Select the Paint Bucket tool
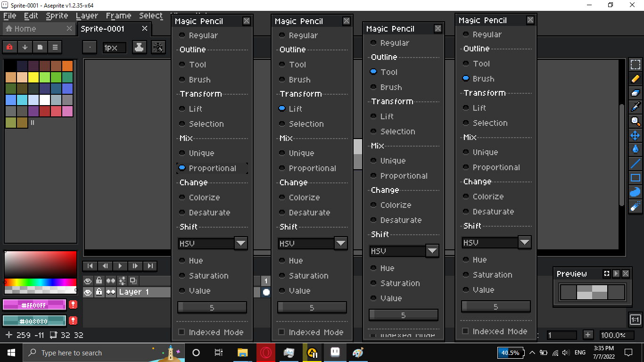The image size is (644, 362). (635, 149)
